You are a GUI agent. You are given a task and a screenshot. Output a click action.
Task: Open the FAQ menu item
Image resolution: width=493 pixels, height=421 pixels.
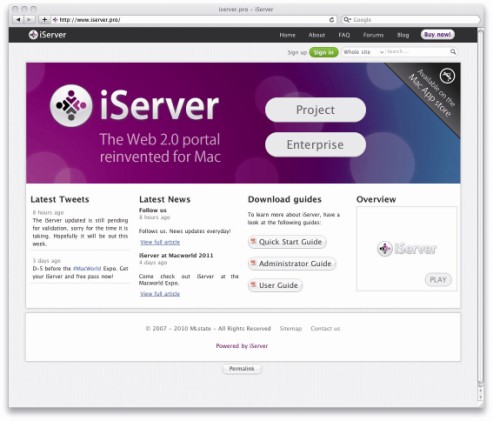click(x=344, y=35)
